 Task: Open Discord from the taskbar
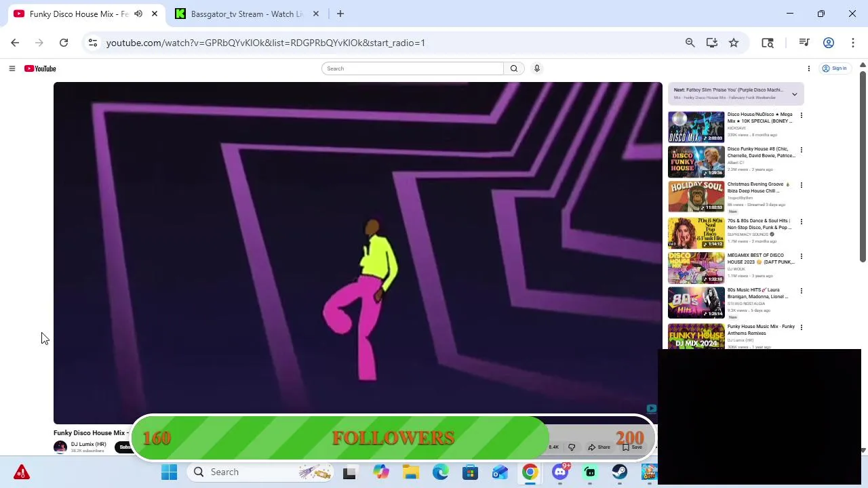(560, 472)
